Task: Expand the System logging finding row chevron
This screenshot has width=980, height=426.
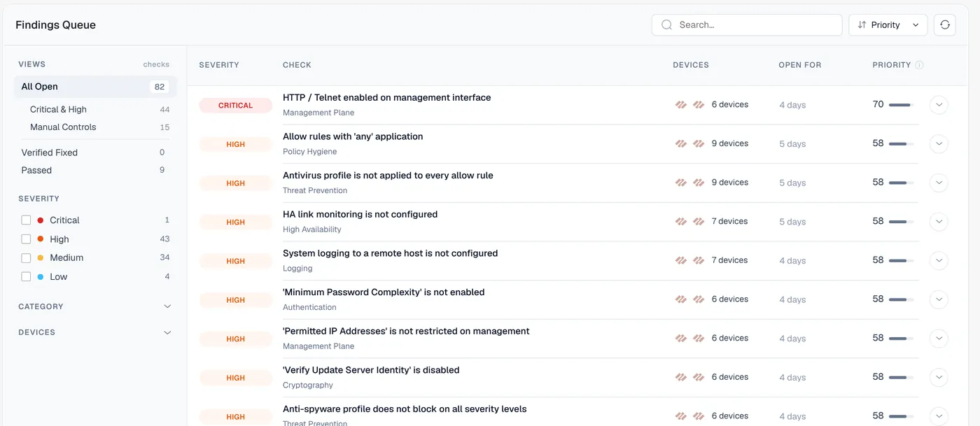Action: point(939,260)
